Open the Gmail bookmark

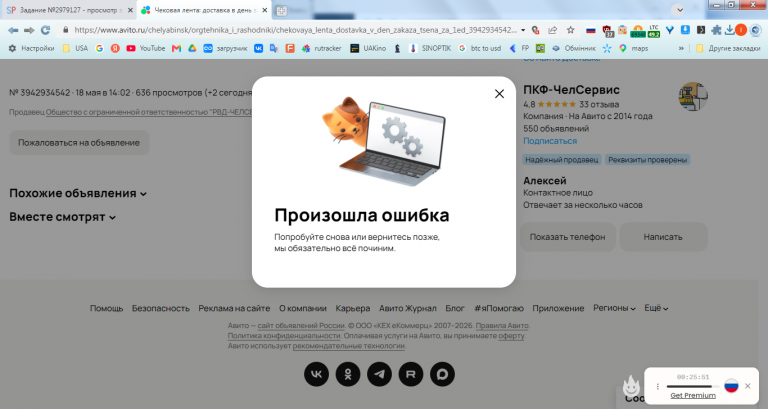pyautogui.click(x=176, y=48)
